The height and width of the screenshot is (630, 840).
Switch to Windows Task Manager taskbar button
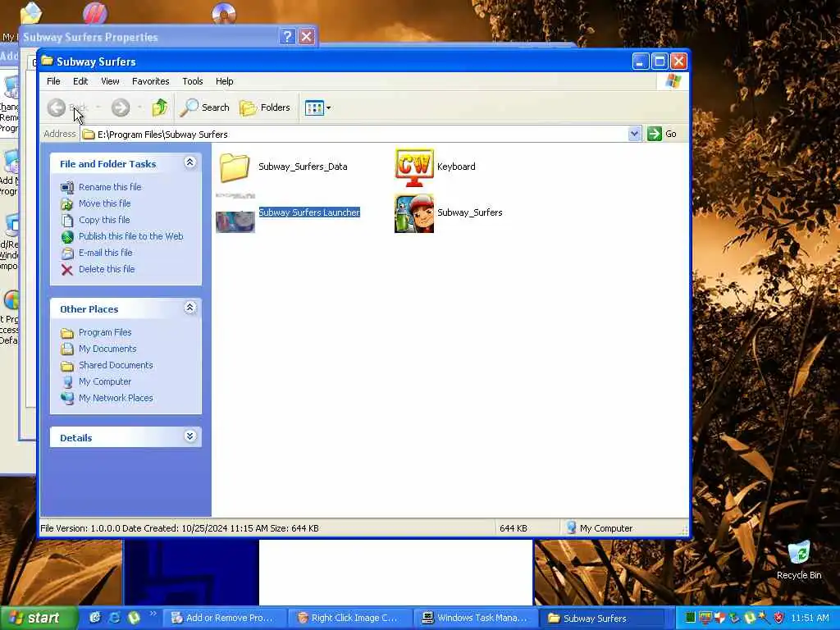475,619
